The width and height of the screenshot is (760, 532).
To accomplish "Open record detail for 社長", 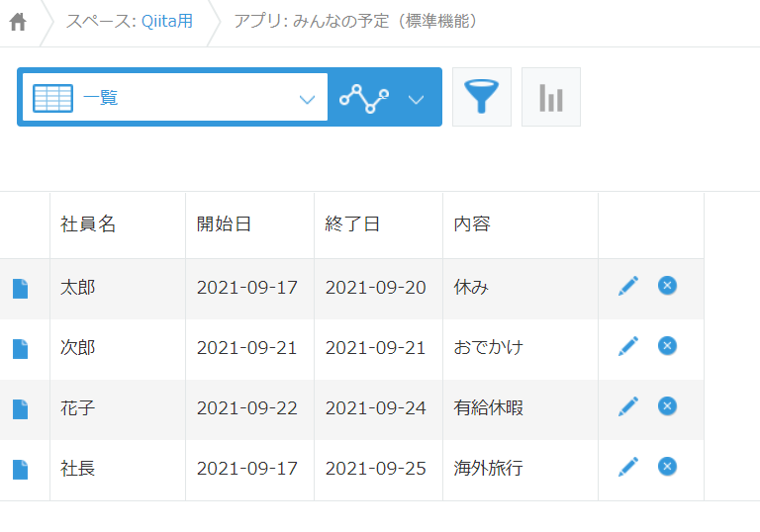I will 21,470.
